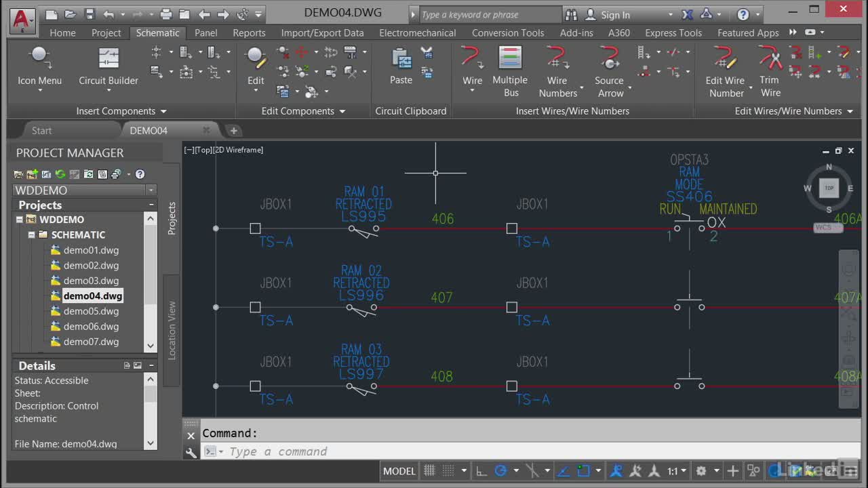The image size is (868, 488).
Task: Launch the Circuit Builder tool
Action: coord(108,68)
